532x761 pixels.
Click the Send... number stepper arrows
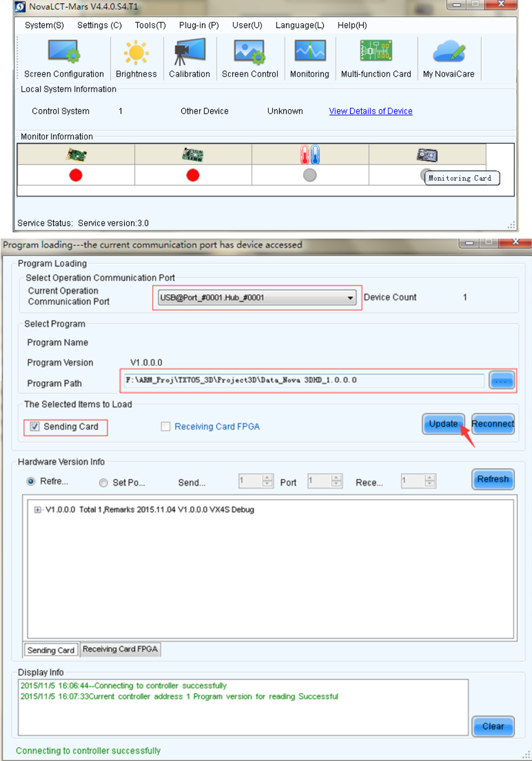click(x=268, y=481)
